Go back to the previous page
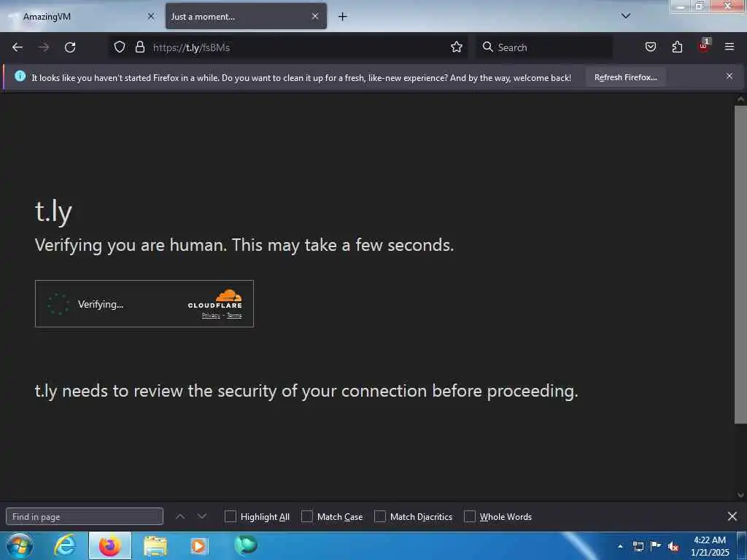The width and height of the screenshot is (747, 560). 18,47
